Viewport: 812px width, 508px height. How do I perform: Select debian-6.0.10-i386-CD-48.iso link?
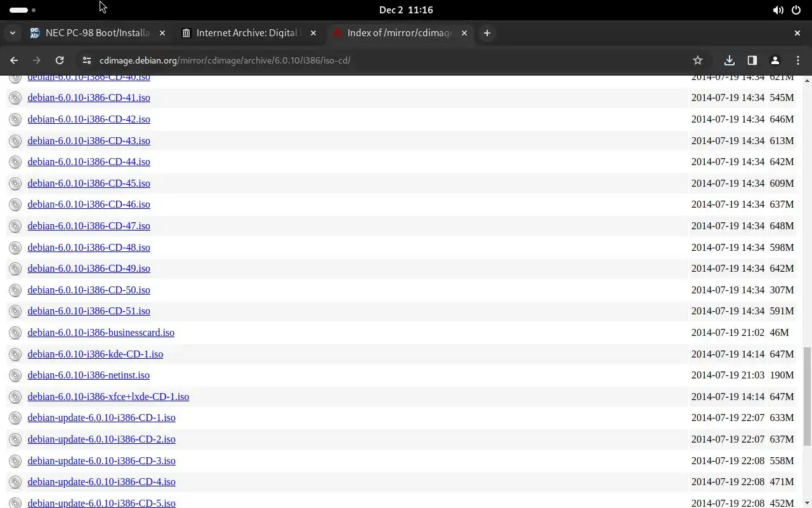[x=89, y=248]
